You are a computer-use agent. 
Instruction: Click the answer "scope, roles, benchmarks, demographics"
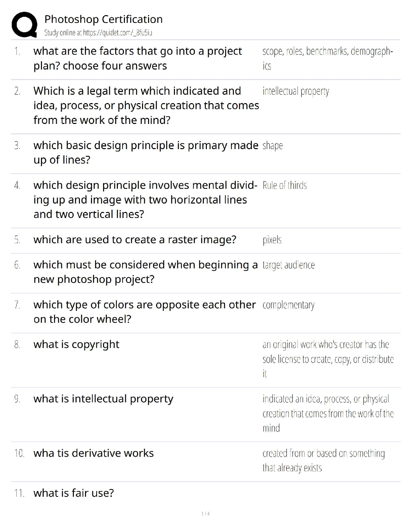(x=327, y=58)
